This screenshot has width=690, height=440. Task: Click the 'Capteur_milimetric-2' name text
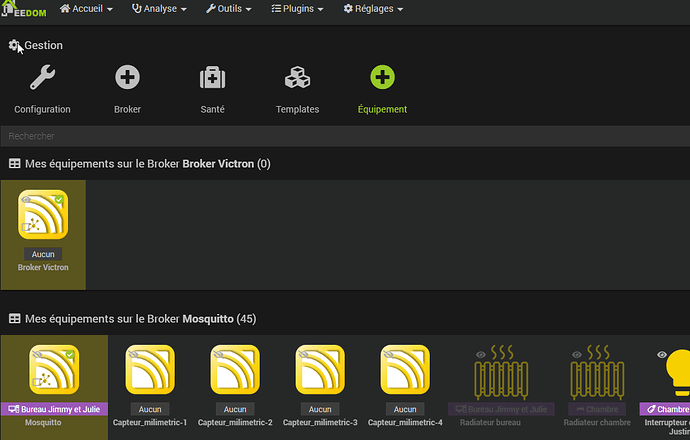tap(235, 422)
